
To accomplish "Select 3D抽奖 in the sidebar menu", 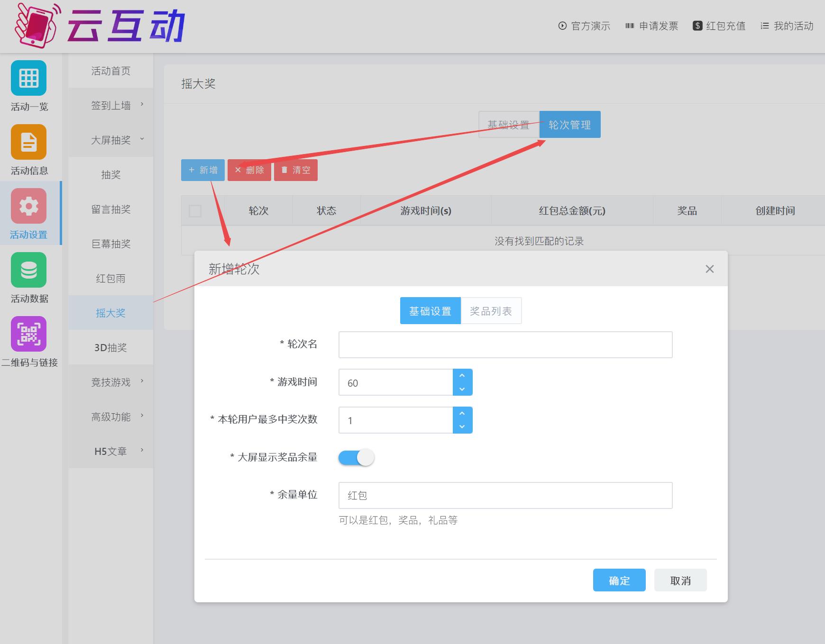I will 111,347.
